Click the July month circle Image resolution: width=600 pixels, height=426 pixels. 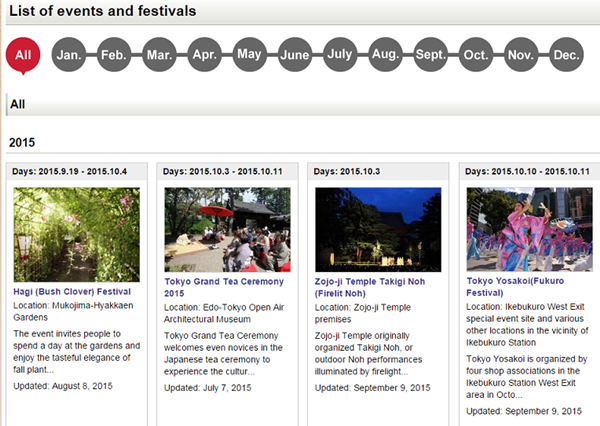pos(340,55)
